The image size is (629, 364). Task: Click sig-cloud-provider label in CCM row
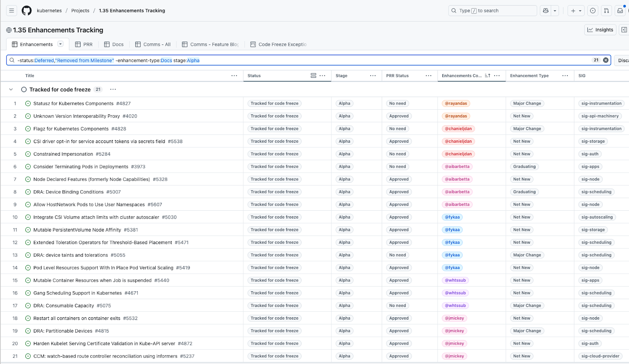(600, 356)
